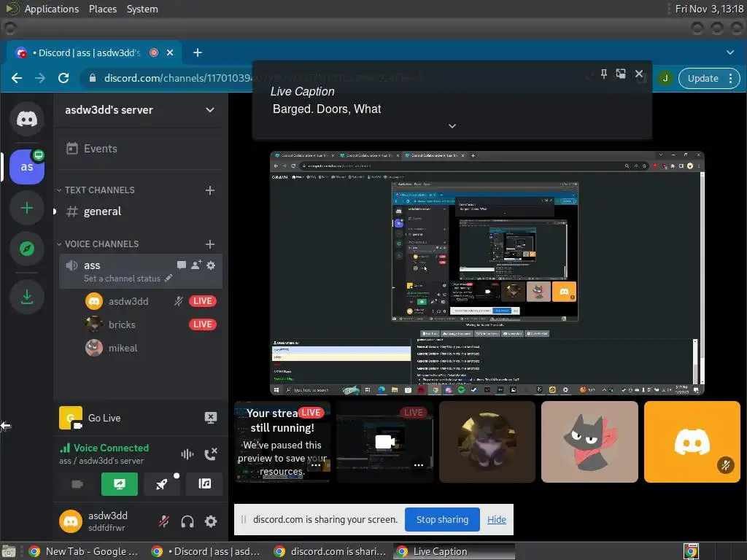
Task: Select cartoon cat avatar participant tile
Action: [589, 442]
